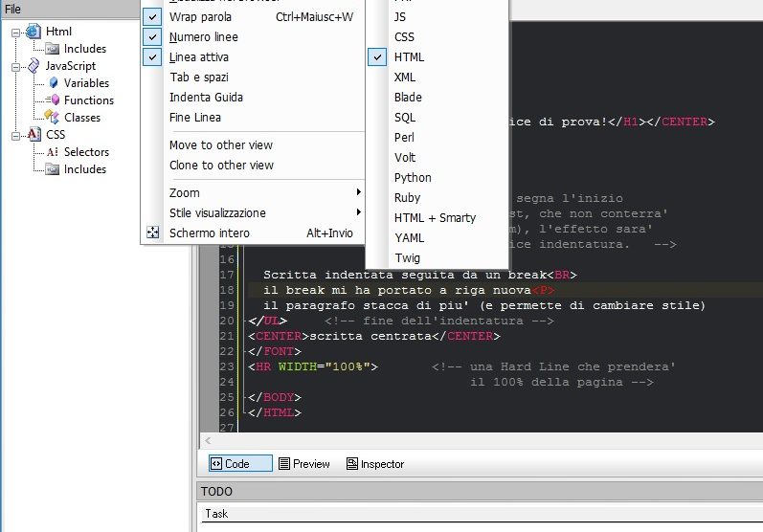Click the Html globe icon in tree
The height and width of the screenshot is (532, 763).
point(34,32)
